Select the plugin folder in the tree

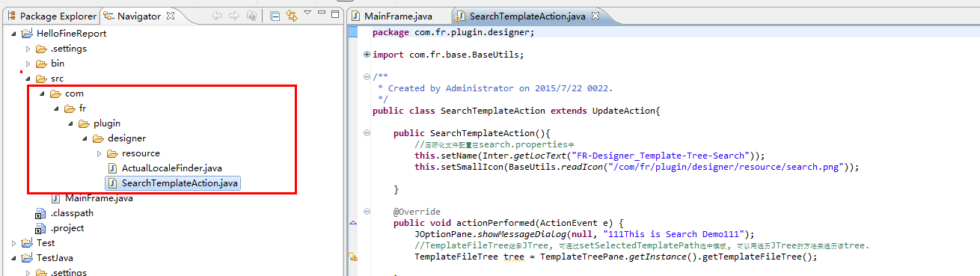pyautogui.click(x=99, y=123)
